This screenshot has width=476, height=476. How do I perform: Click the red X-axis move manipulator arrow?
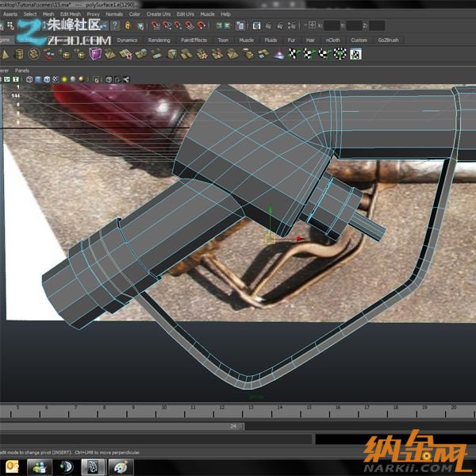tap(301, 239)
